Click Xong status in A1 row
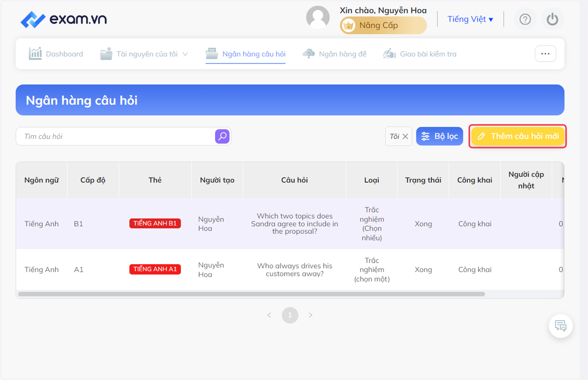Screen dimensions: 588x380 pyautogui.click(x=423, y=269)
